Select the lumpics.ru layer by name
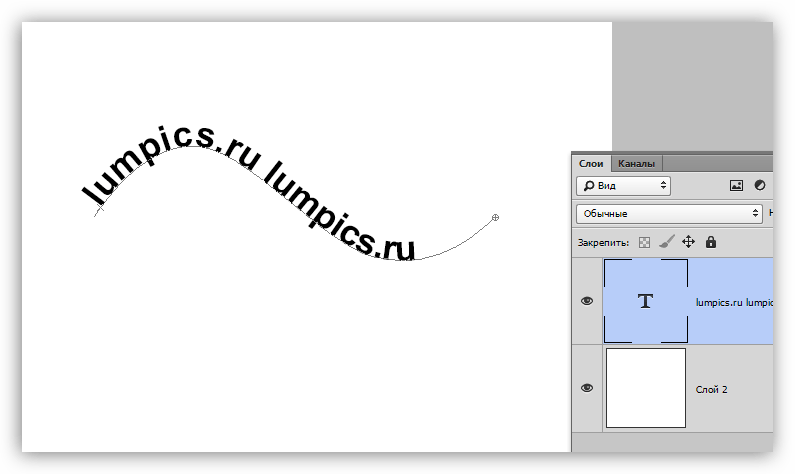 pos(733,301)
